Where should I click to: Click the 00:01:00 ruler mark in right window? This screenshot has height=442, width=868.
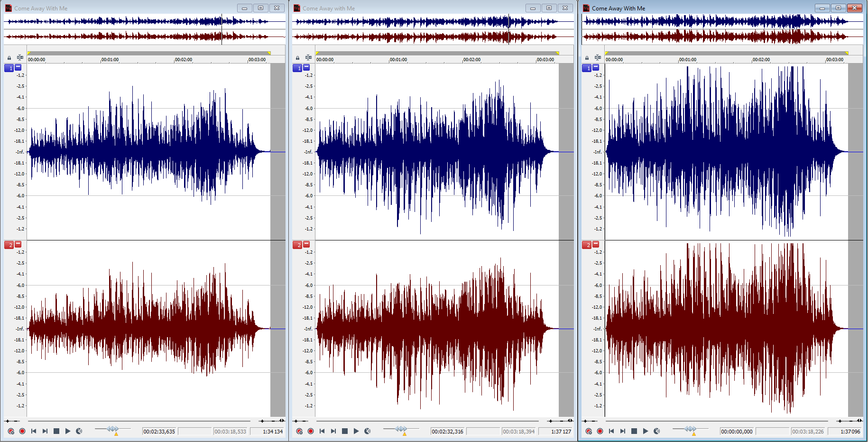(x=687, y=60)
